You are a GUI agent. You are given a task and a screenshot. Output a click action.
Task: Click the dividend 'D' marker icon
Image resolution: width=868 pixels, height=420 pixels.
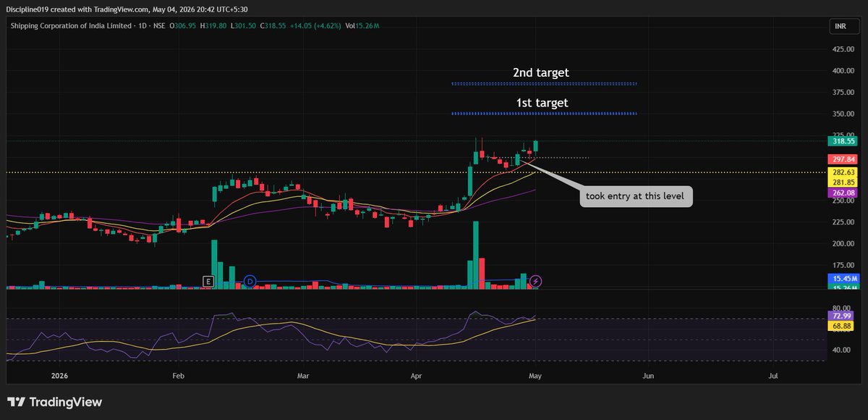pos(250,280)
